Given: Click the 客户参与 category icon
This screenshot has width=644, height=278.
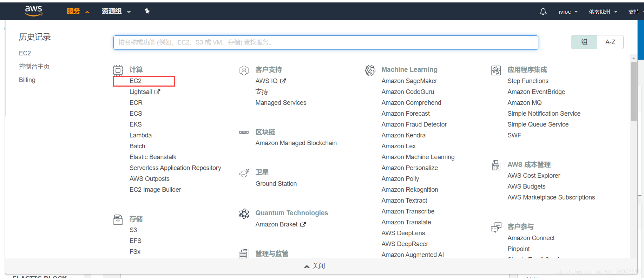Looking at the screenshot, I should pos(496,227).
